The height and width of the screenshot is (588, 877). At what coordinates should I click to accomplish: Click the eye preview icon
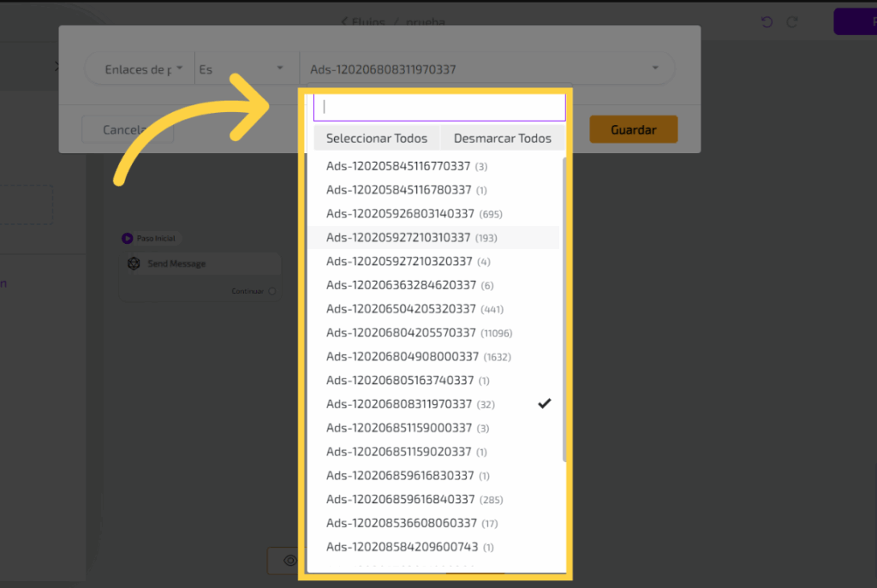[290, 560]
